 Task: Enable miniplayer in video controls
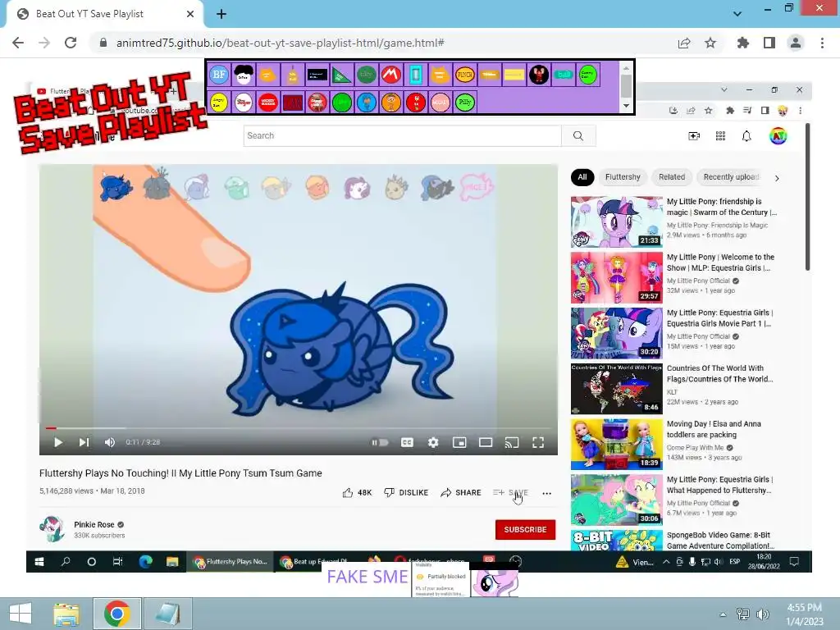459,442
